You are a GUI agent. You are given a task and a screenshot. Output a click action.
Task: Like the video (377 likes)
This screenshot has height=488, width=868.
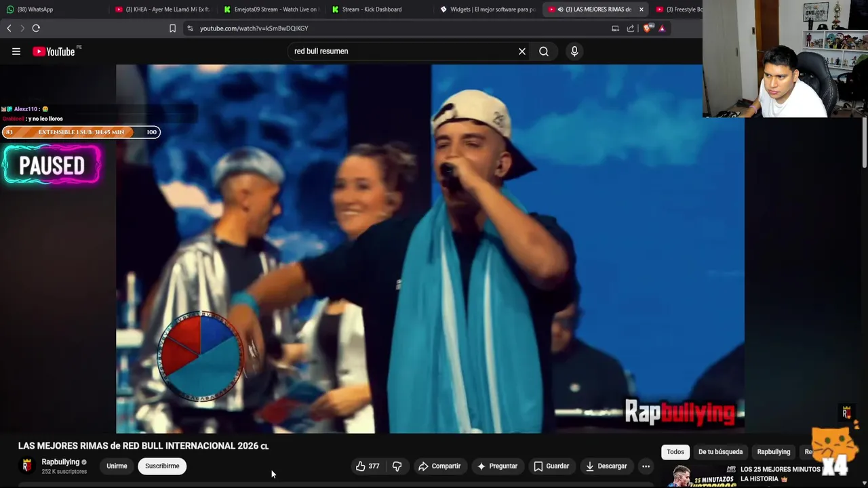(x=368, y=466)
